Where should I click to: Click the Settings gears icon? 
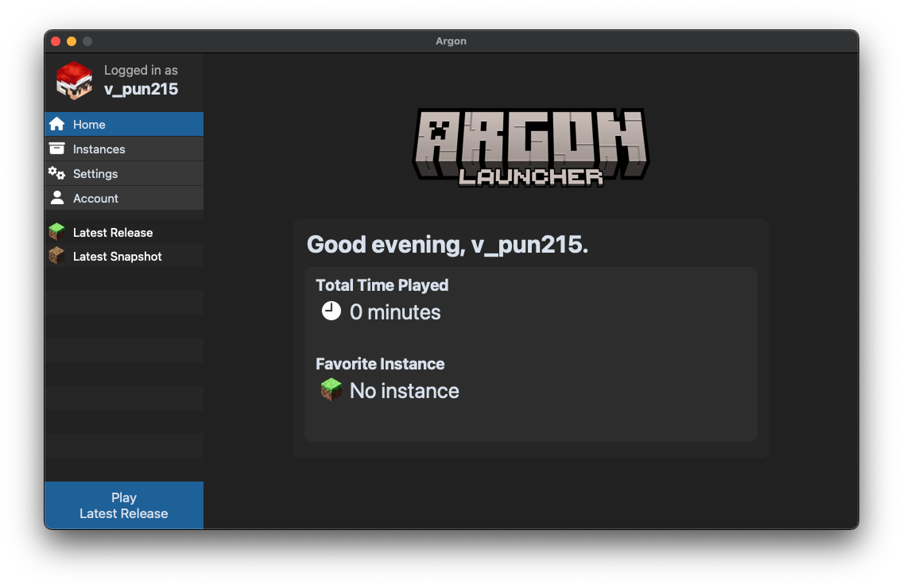click(56, 173)
